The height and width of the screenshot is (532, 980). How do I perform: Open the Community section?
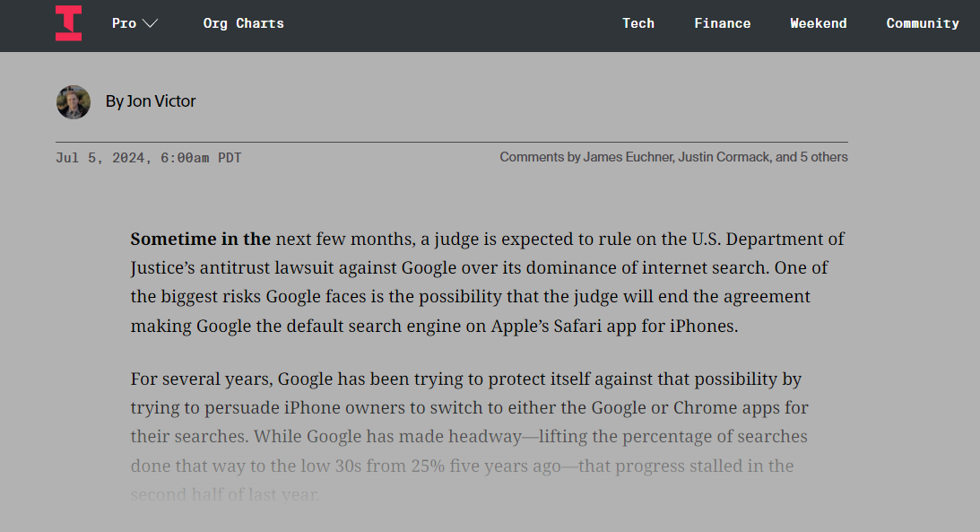point(923,23)
